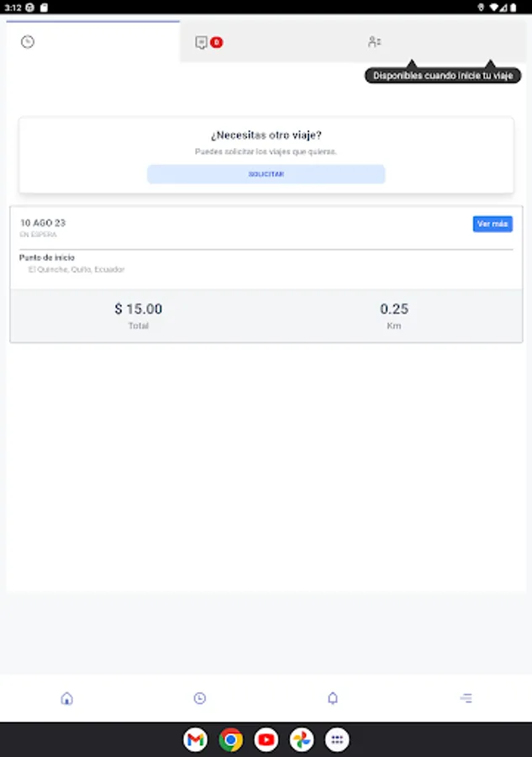Open Google Photos from the dock

click(x=302, y=739)
